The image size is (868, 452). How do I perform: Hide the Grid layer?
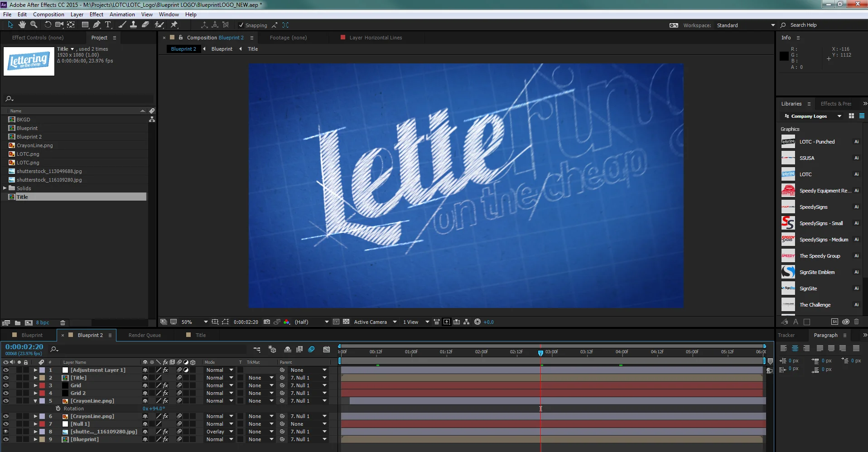coord(5,385)
